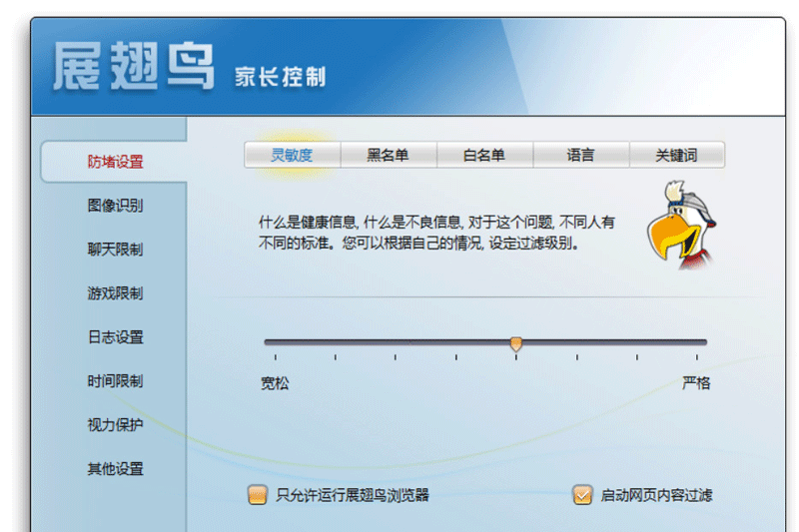
Task: Switch to the 白名单 tab
Action: tap(484, 155)
